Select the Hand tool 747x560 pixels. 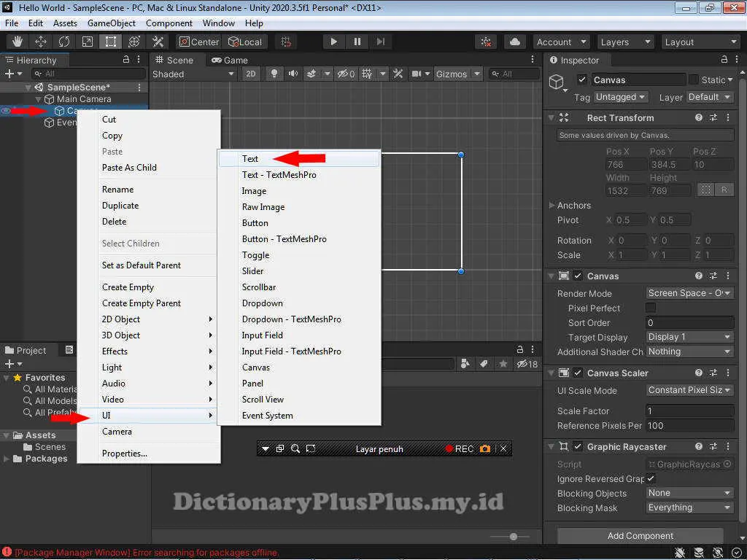point(18,42)
